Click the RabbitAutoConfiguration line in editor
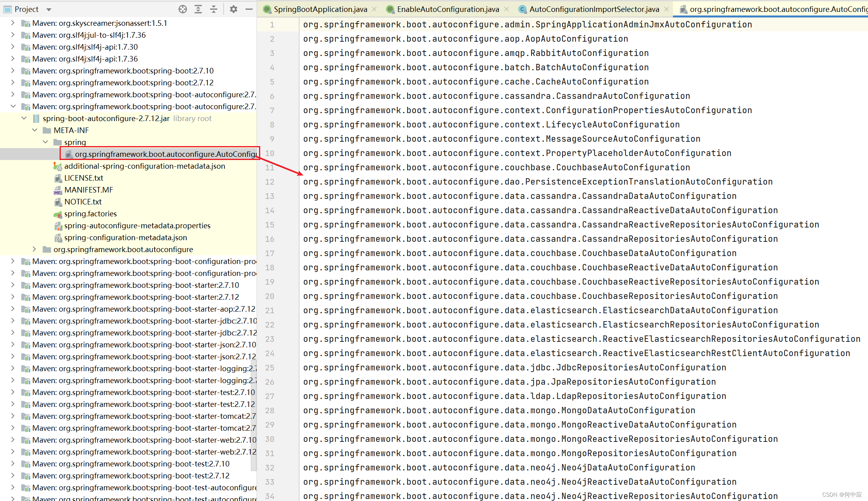The image size is (868, 501). [476, 53]
